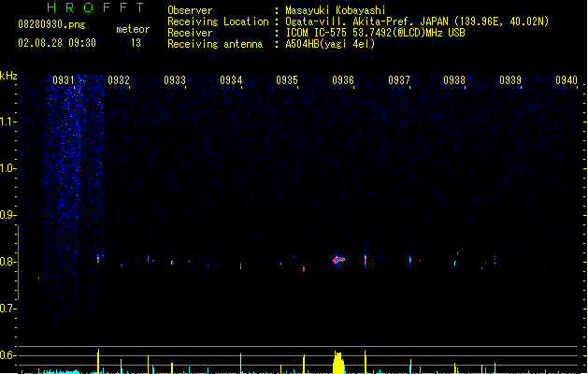This screenshot has height=374, width=588.
Task: Click the 0936 time marker
Action: (x=343, y=80)
